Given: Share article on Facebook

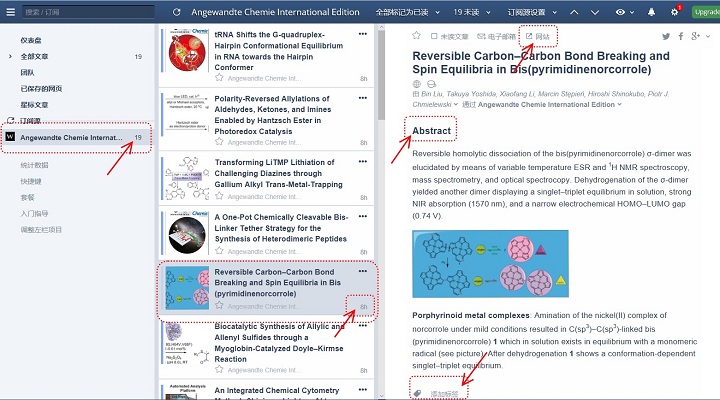Looking at the screenshot, I should pyautogui.click(x=681, y=36).
